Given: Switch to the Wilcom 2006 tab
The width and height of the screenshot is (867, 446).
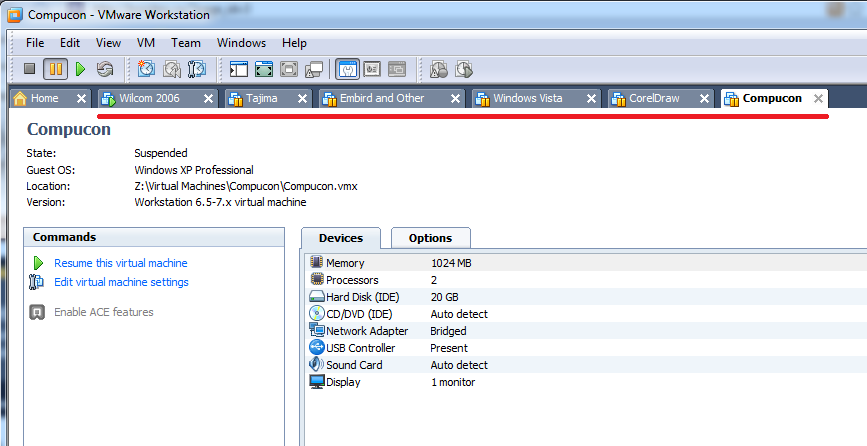Looking at the screenshot, I should click(x=149, y=99).
